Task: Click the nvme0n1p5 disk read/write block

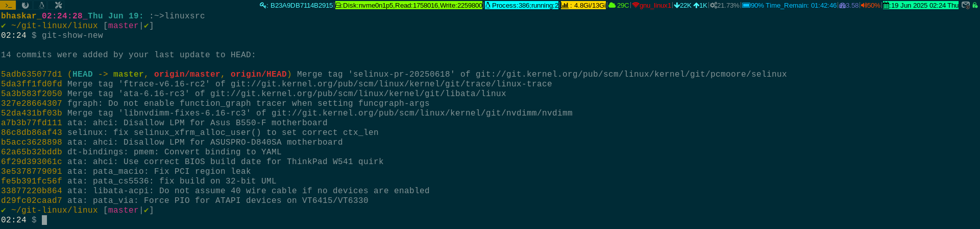Action: click(x=409, y=5)
